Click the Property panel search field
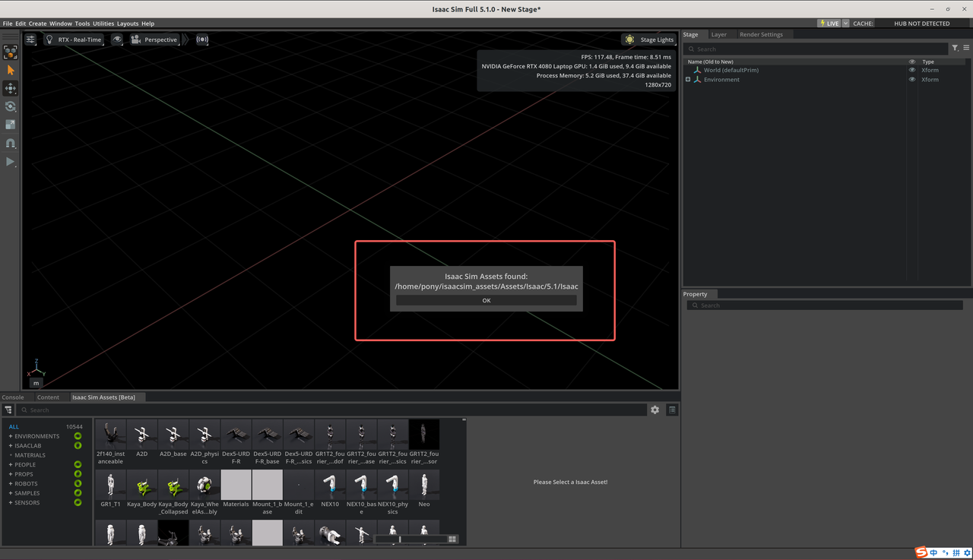Viewport: 973px width, 560px height. [x=825, y=305]
